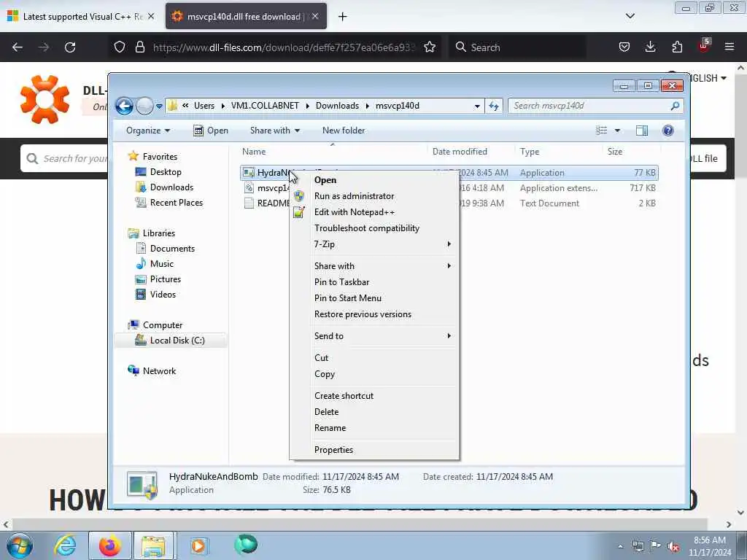This screenshot has height=560, width=747.
Task: Click Explorer's blue Back arrow button
Action: 124,106
